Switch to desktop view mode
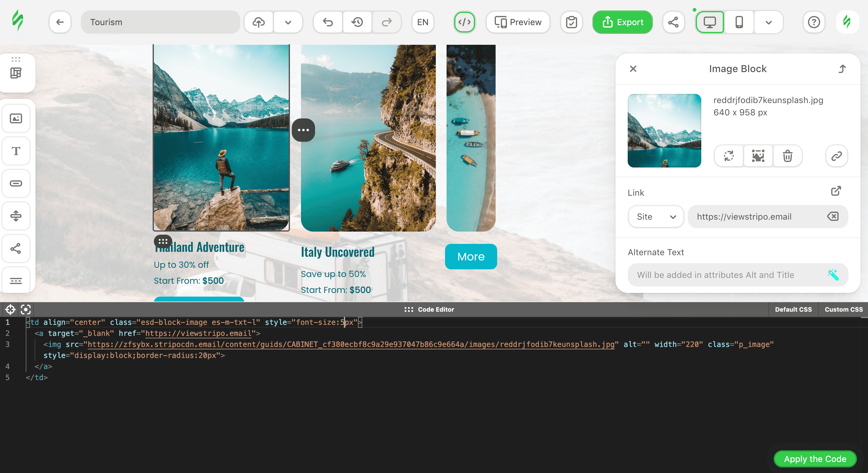This screenshot has height=473, width=868. [710, 22]
